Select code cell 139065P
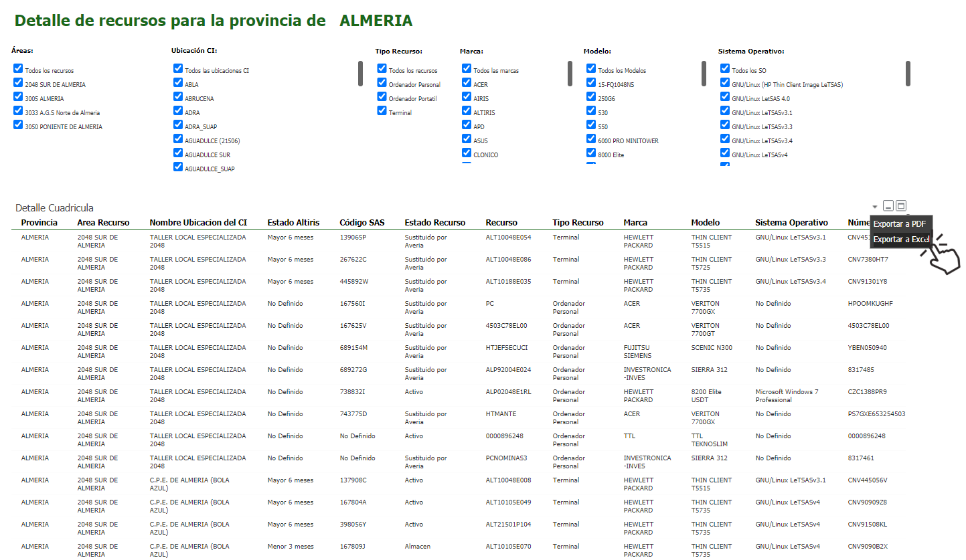The image size is (966, 560). click(x=353, y=238)
